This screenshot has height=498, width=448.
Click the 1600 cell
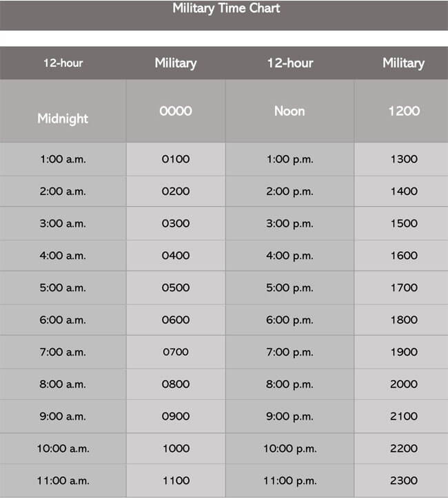coord(403,256)
